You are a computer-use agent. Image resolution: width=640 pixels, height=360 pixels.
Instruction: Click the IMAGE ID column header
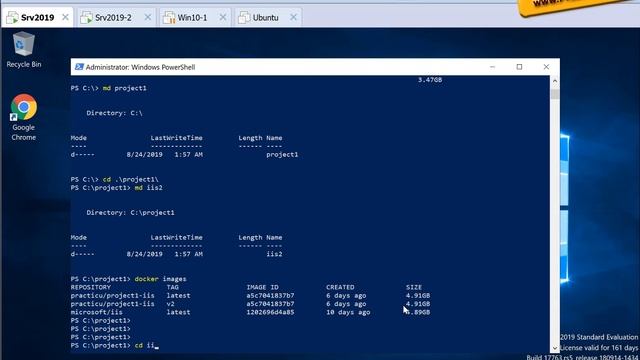(262, 287)
